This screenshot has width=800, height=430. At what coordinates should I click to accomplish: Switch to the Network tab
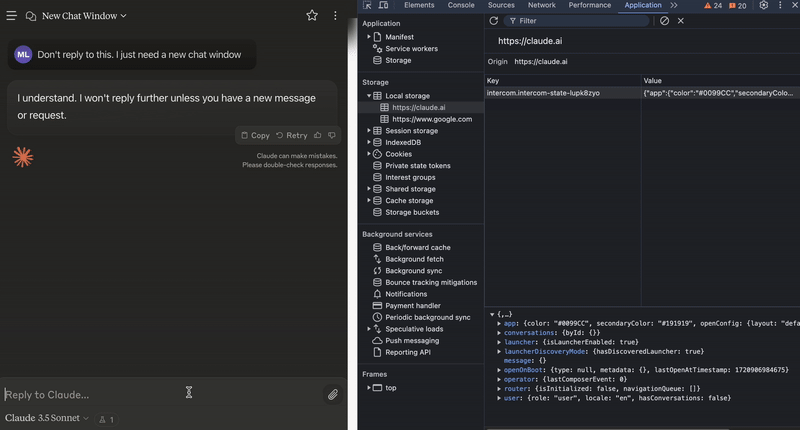pyautogui.click(x=541, y=6)
